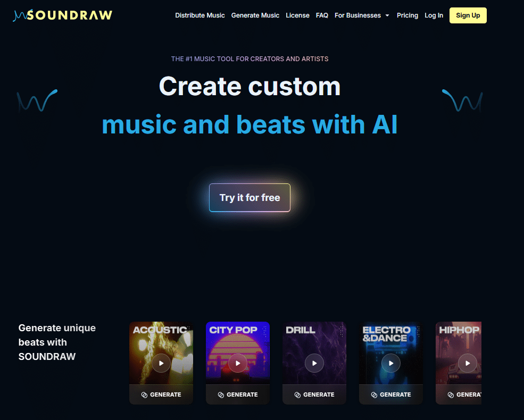
Task: Open the Distribute Music menu item
Action: (200, 15)
